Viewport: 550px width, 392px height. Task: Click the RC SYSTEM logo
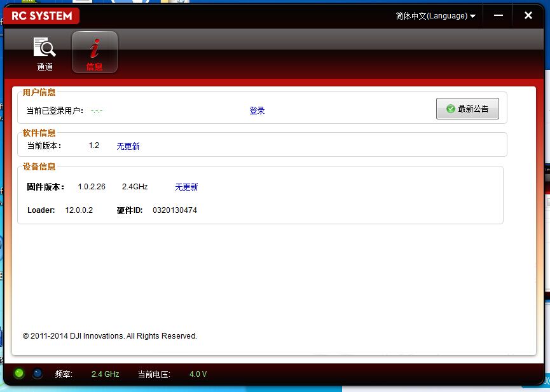[42, 16]
